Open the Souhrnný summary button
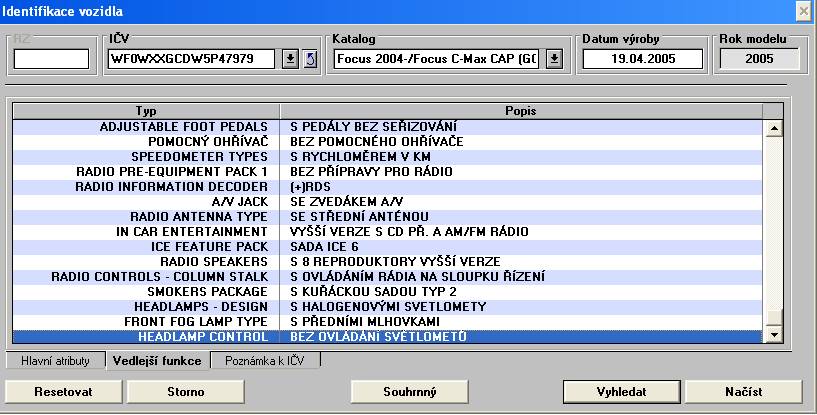 tap(410, 391)
